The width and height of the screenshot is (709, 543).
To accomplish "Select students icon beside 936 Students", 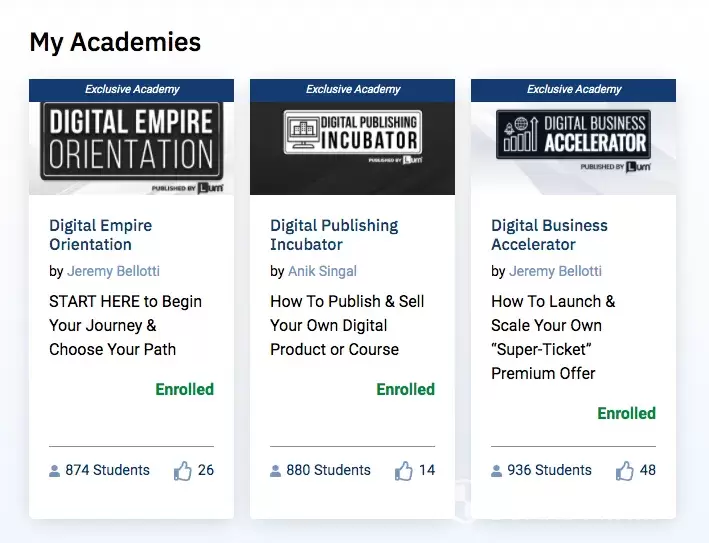I will point(497,471).
